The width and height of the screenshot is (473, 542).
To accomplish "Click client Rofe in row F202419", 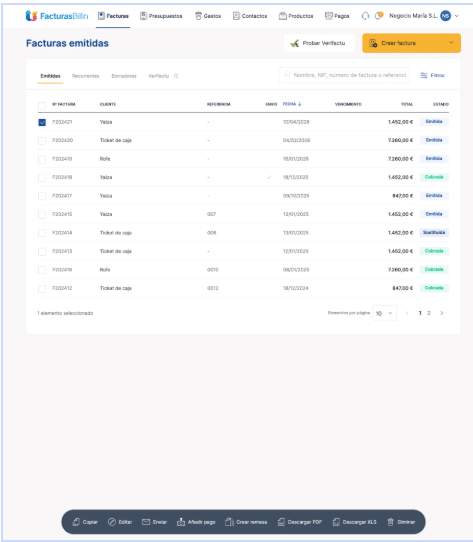I will (x=105, y=159).
